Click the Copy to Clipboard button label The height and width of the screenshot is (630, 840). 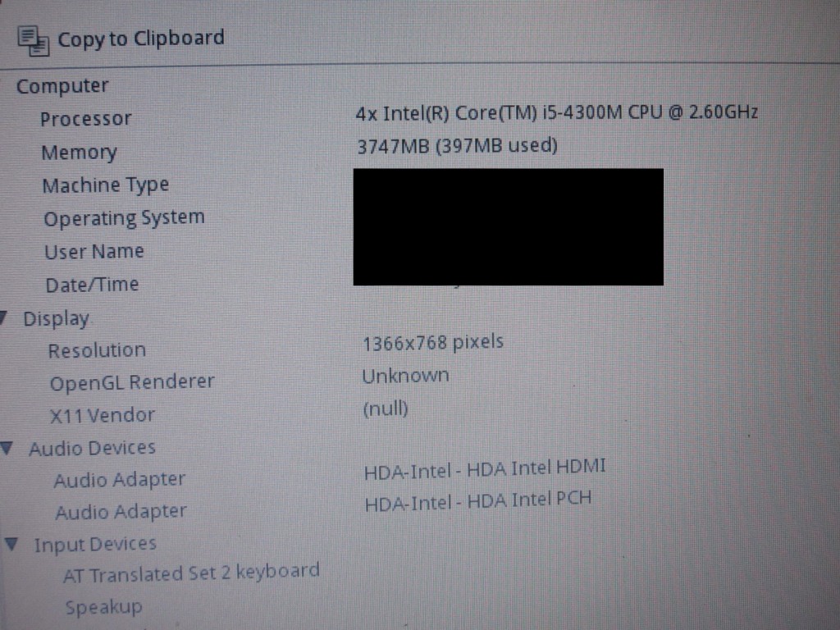141,39
